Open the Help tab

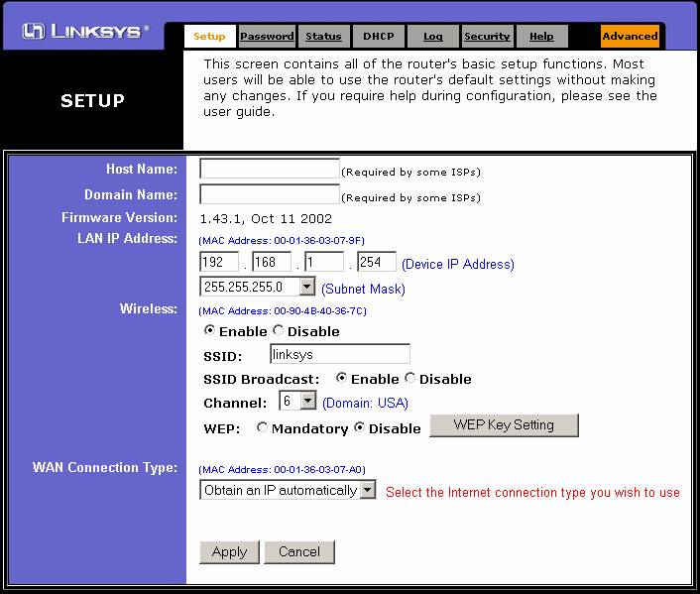point(541,36)
